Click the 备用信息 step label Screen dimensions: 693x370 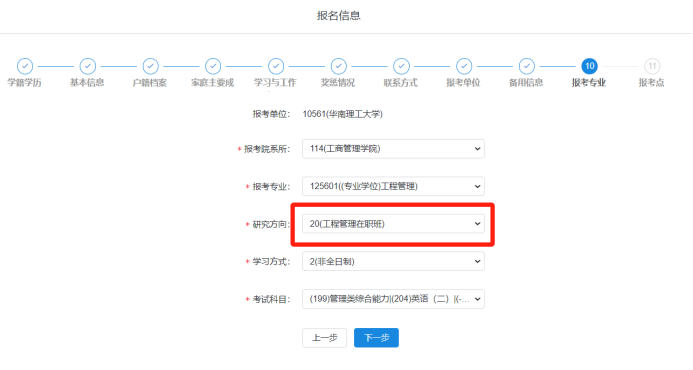tap(526, 83)
